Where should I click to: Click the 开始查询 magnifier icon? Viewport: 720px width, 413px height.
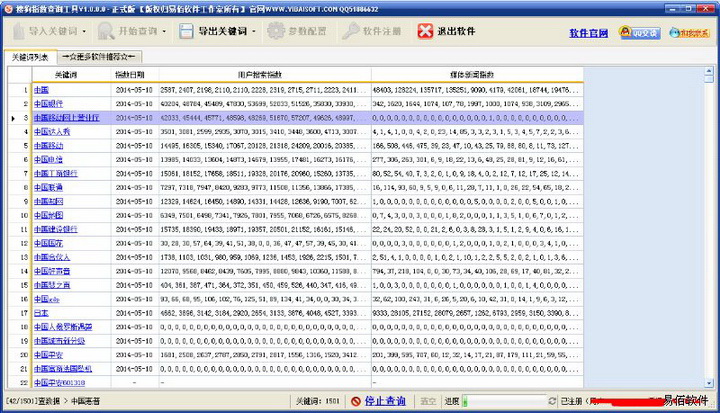coord(106,31)
